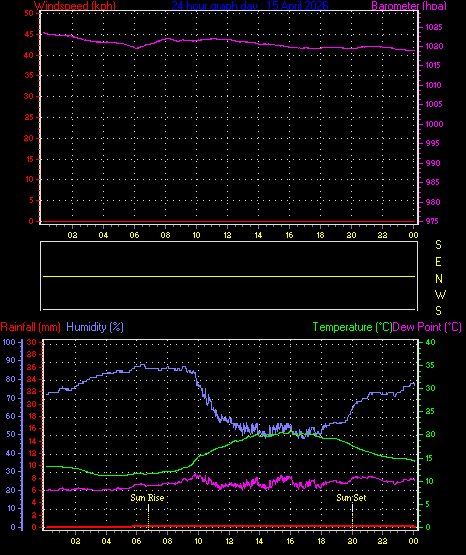Image resolution: width=466 pixels, height=555 pixels.
Task: Click 1015 on the barometer axis
Action: tap(433, 65)
